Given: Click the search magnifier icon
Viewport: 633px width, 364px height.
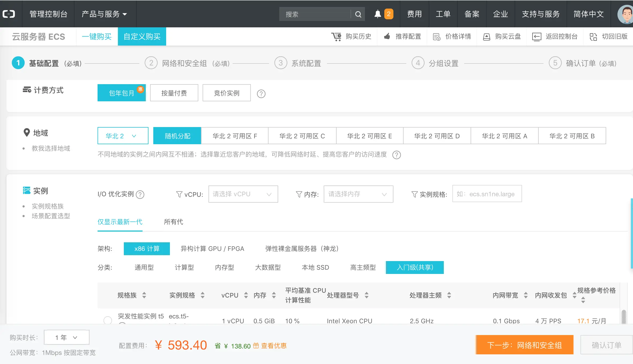Looking at the screenshot, I should click(x=358, y=14).
